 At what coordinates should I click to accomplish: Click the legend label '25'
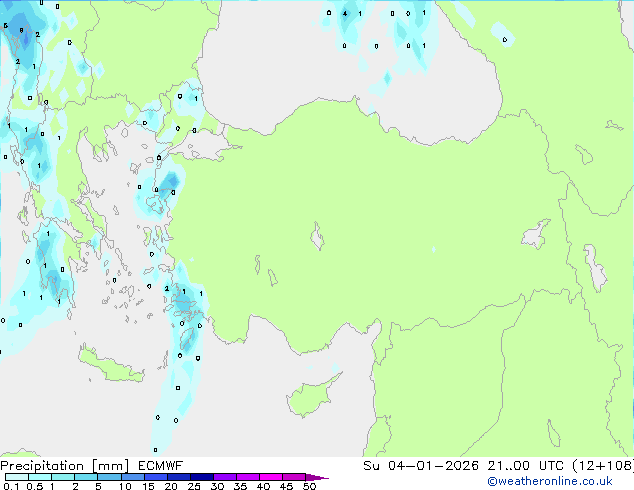(194, 486)
